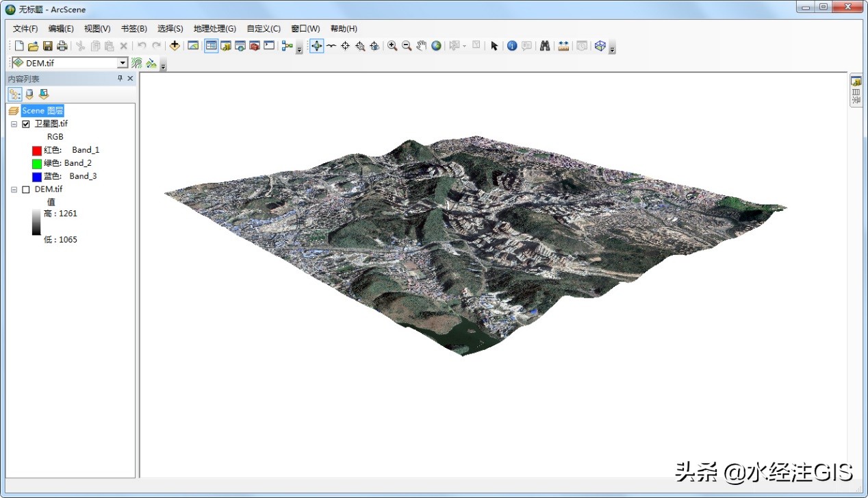
Task: Toggle List By Drawing Order view
Action: click(15, 94)
